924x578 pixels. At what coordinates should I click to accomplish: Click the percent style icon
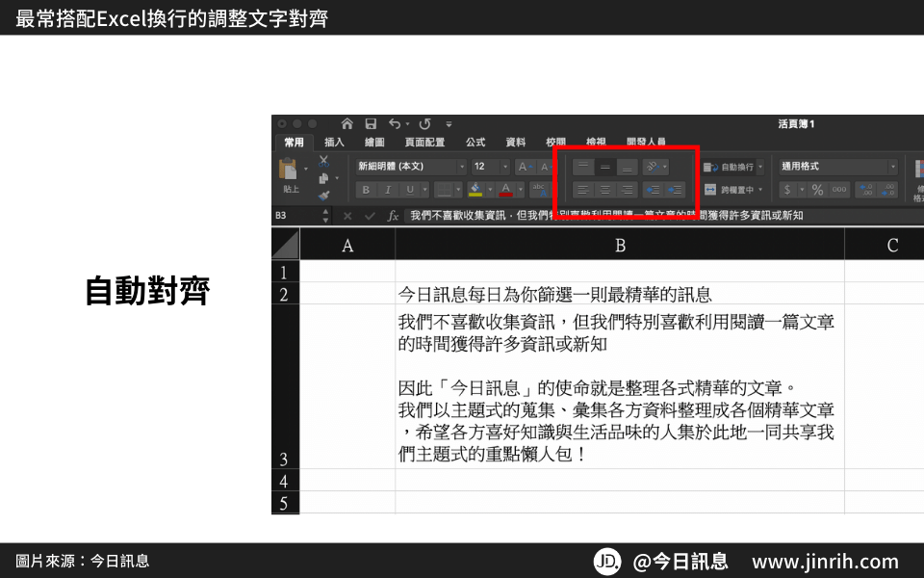[x=817, y=190]
